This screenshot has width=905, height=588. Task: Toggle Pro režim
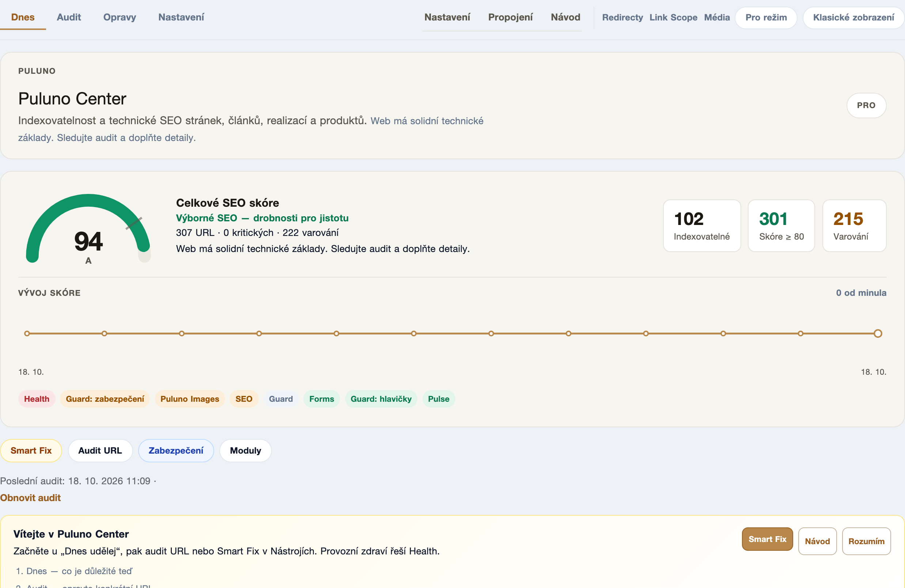pyautogui.click(x=766, y=18)
